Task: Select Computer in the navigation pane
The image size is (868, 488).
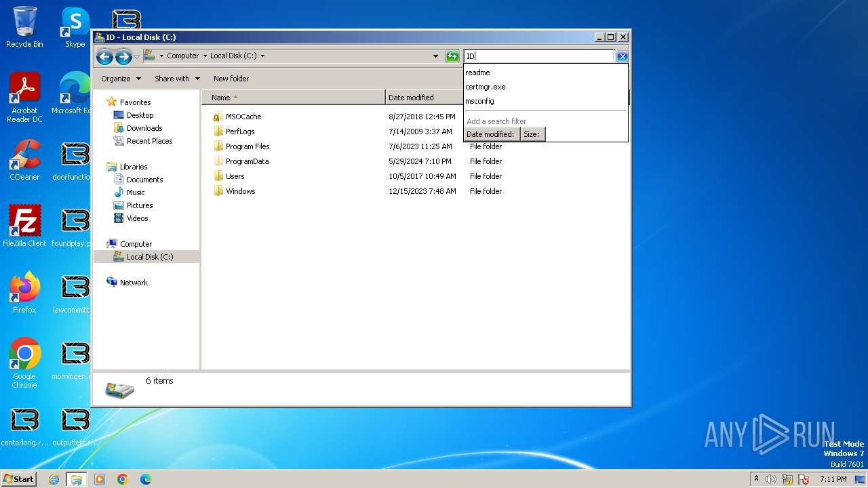Action: coord(136,244)
